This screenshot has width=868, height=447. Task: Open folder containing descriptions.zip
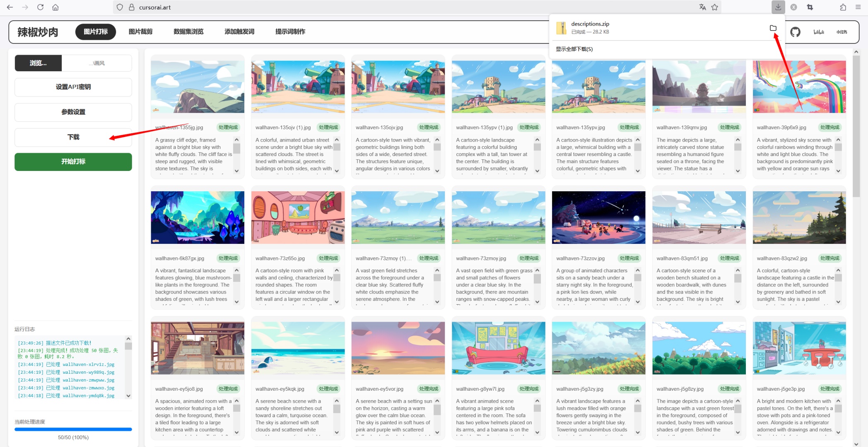coord(773,28)
